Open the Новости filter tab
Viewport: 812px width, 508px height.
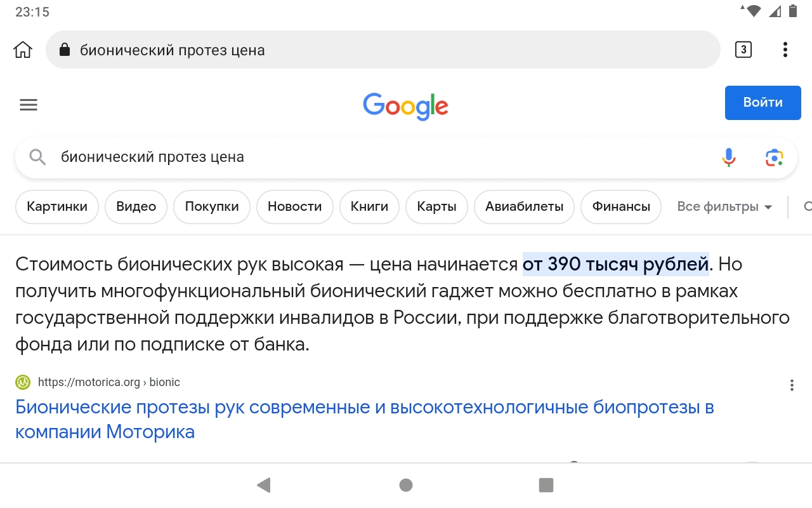[294, 206]
